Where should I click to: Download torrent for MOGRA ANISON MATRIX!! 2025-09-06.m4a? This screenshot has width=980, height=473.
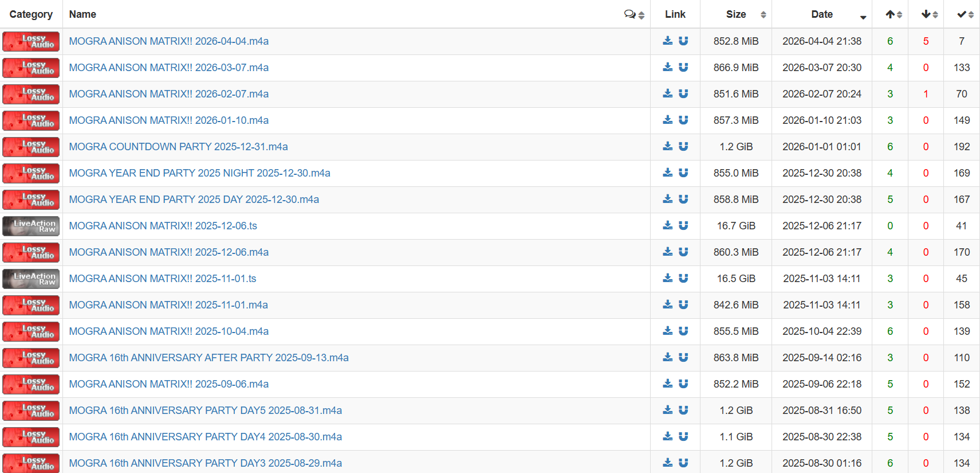[x=667, y=384]
